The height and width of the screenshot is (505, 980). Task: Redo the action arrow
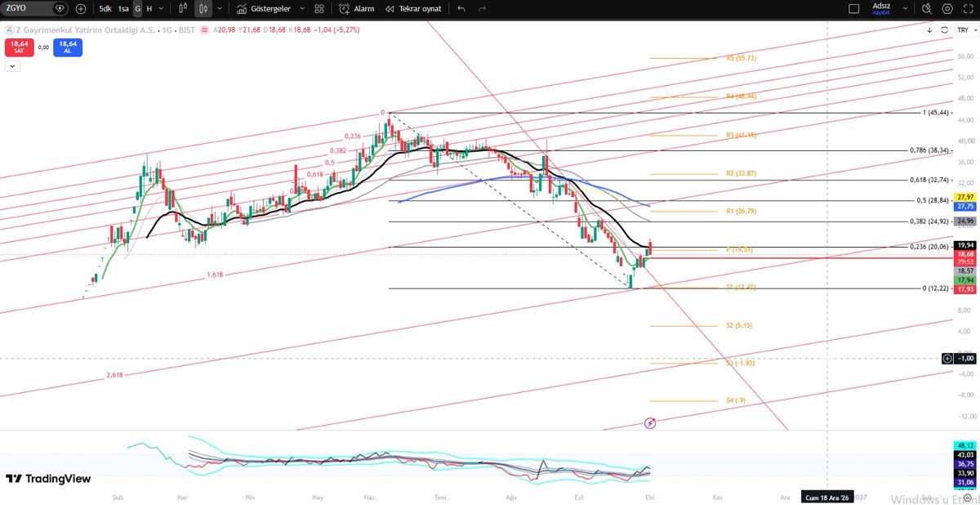tap(482, 9)
